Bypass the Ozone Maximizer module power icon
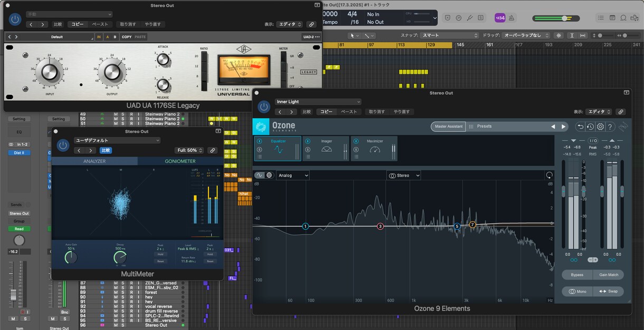The height and width of the screenshot is (330, 644). pyautogui.click(x=356, y=141)
